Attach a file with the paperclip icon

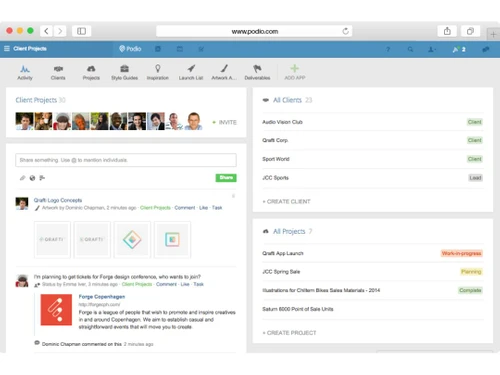(x=22, y=178)
